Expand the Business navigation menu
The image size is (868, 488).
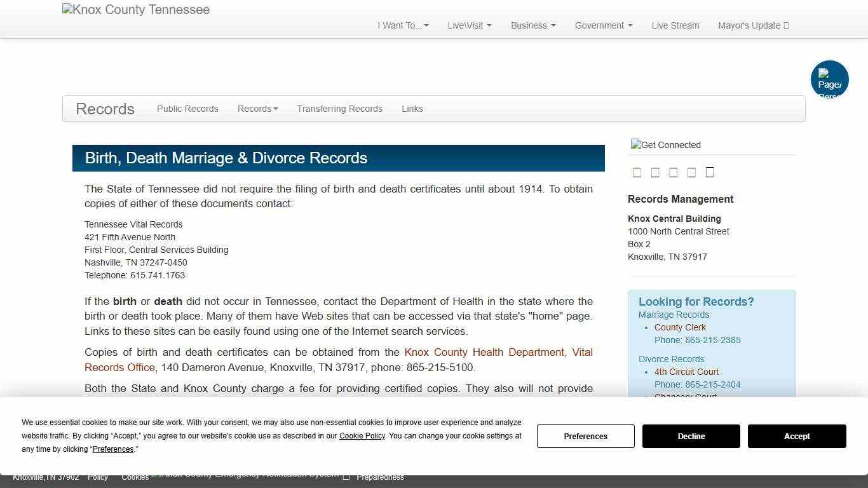coord(532,25)
